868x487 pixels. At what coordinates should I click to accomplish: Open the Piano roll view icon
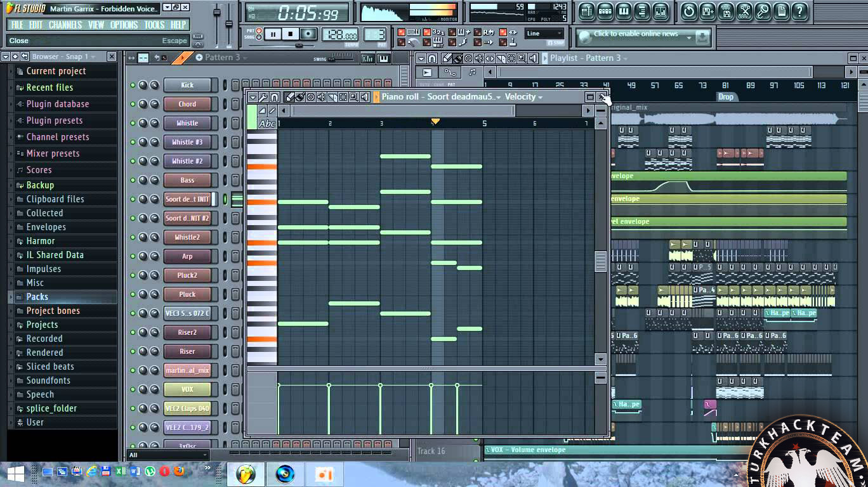(x=624, y=11)
